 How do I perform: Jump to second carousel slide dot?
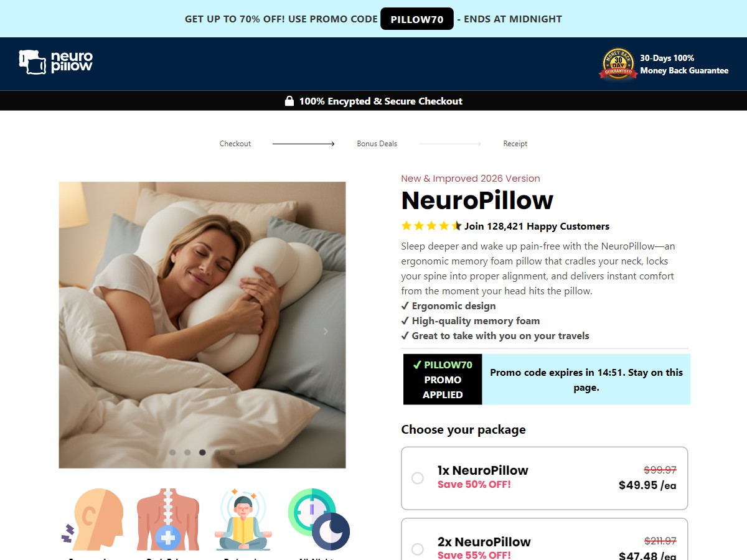(x=187, y=452)
